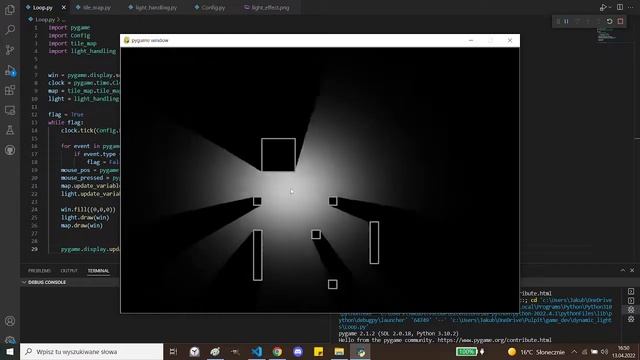
Task: Open the run button dropdown arrow
Action: pos(610,7)
